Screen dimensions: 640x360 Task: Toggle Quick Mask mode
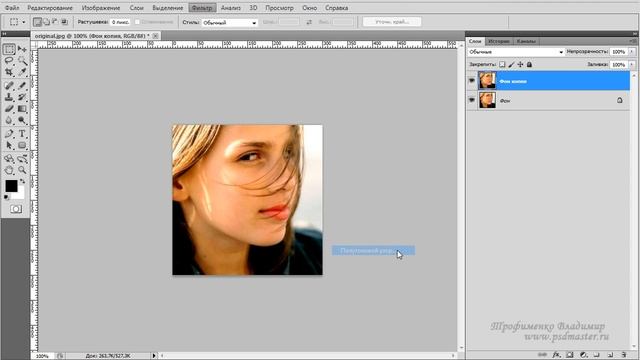(16, 209)
